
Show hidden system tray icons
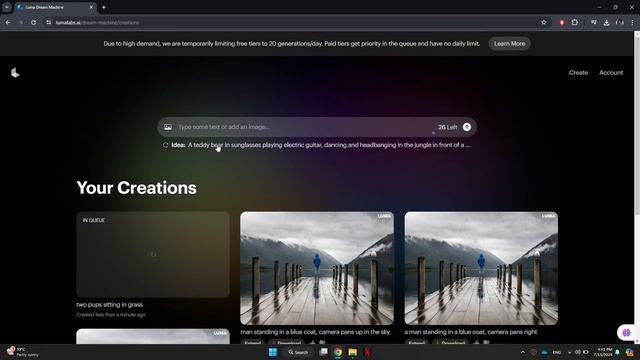[523, 352]
